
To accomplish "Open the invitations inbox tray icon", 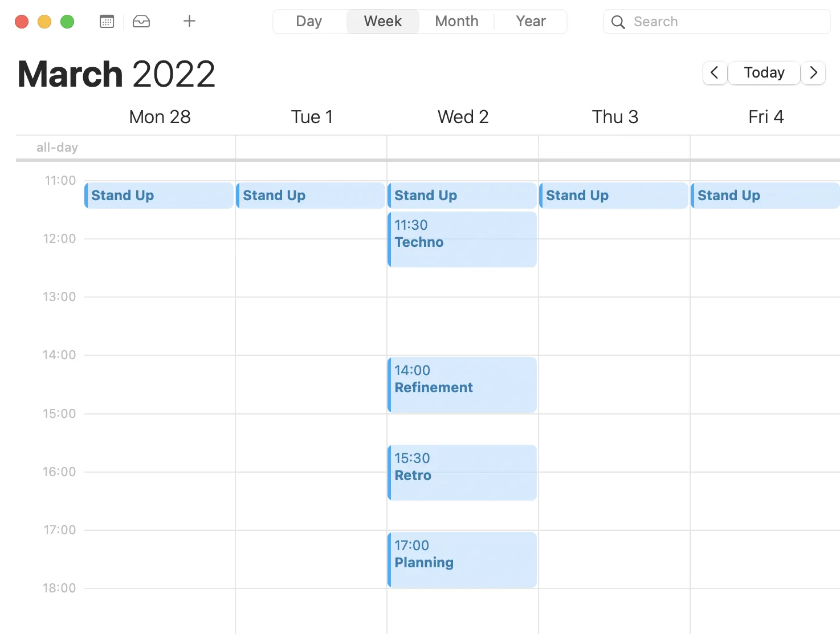I will click(141, 21).
